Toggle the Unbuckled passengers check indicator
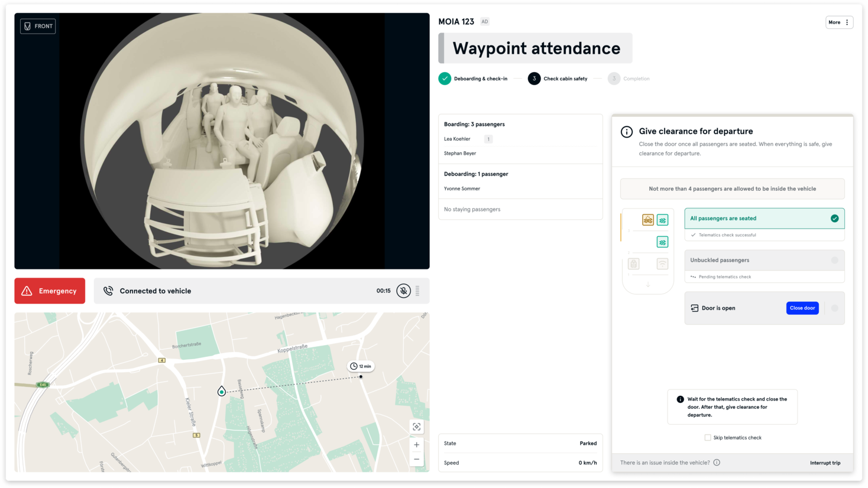The height and width of the screenshot is (488, 868). [835, 260]
